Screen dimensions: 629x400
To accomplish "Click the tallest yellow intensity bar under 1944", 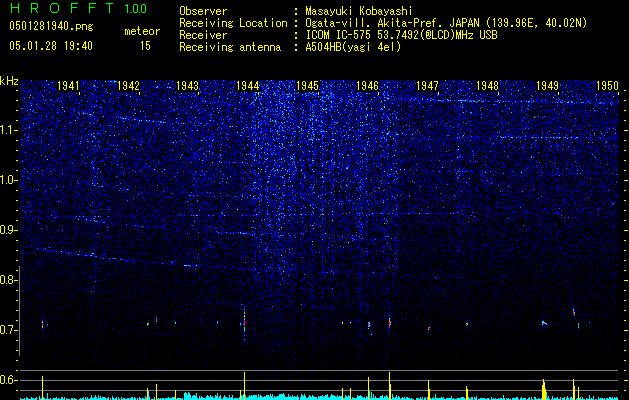I will pos(244,386).
